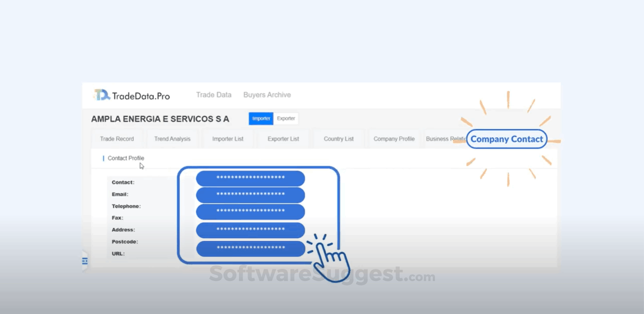Open the Country List tab

(x=338, y=139)
